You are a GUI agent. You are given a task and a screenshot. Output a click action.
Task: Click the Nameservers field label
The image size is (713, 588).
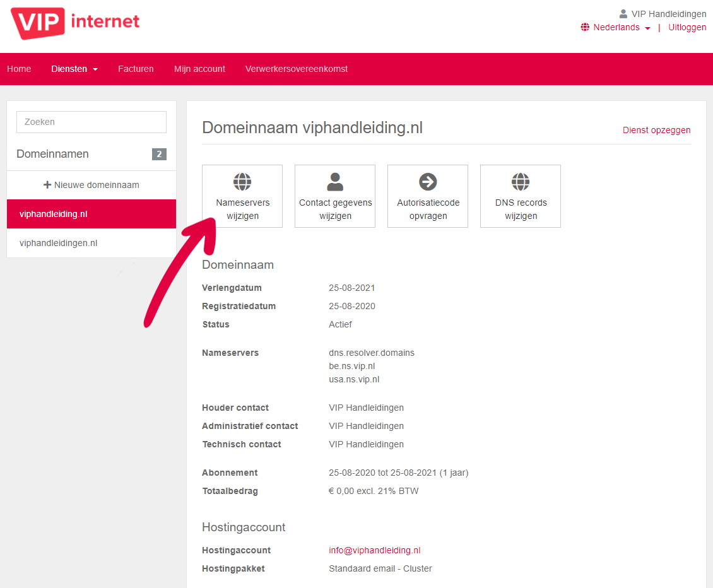pyautogui.click(x=230, y=353)
